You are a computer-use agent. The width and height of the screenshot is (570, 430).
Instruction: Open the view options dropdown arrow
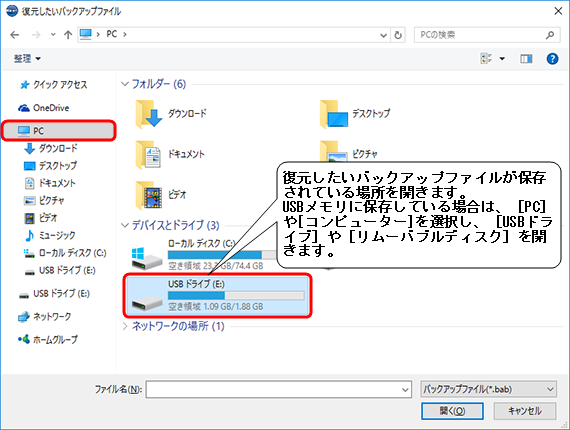(502, 59)
